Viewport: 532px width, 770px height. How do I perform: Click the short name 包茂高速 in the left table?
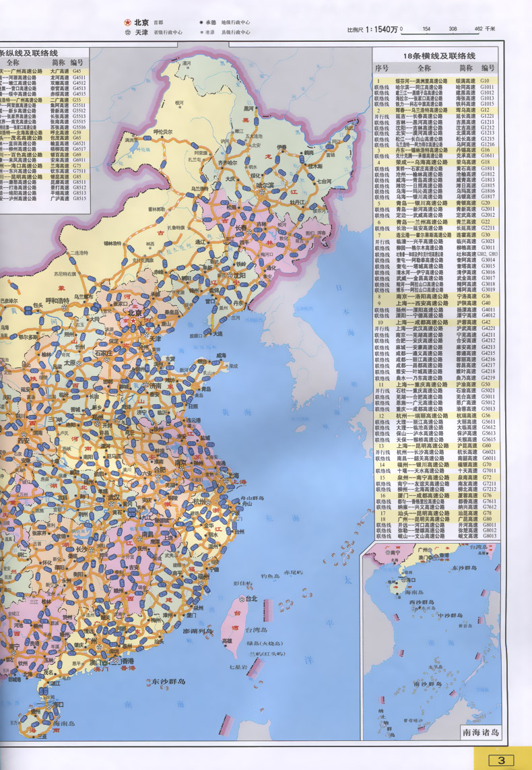click(x=59, y=138)
